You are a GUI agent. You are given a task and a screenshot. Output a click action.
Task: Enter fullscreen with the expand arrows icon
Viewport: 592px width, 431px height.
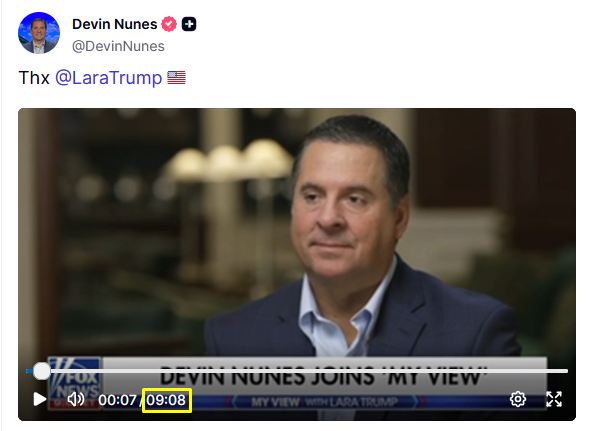tap(554, 399)
